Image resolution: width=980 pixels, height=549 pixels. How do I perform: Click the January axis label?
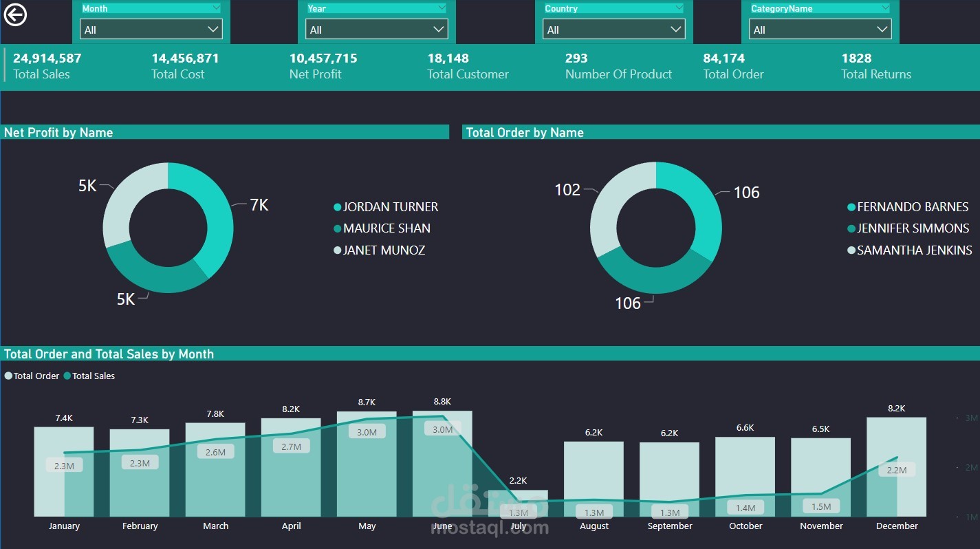(64, 526)
